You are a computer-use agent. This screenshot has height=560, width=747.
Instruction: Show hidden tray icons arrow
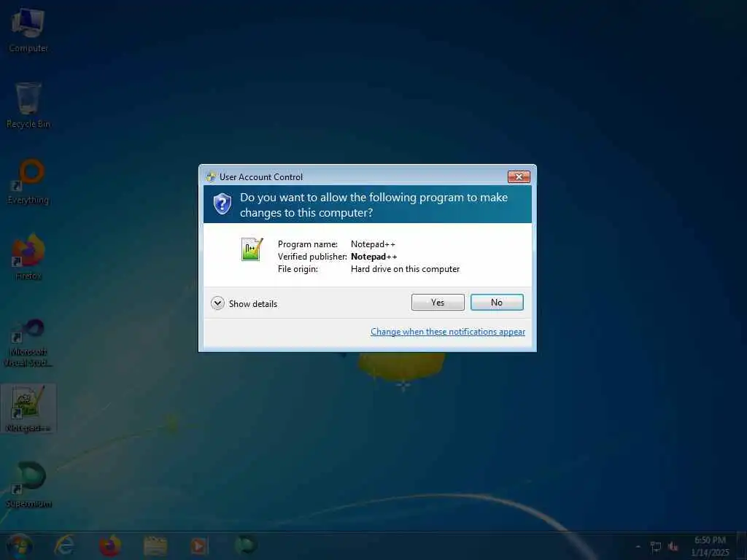click(x=638, y=547)
